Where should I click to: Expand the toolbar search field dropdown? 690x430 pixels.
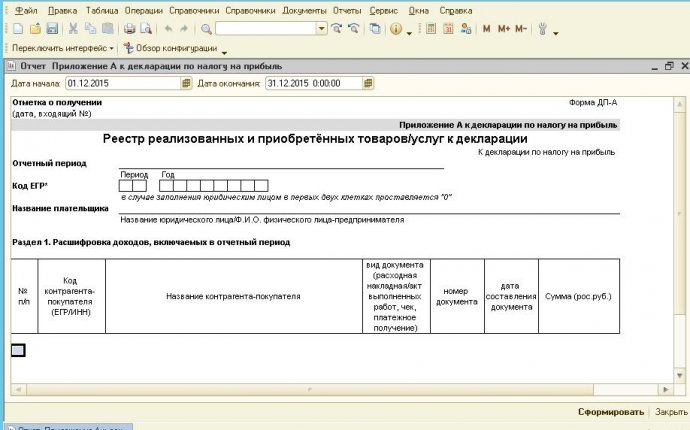[322, 29]
